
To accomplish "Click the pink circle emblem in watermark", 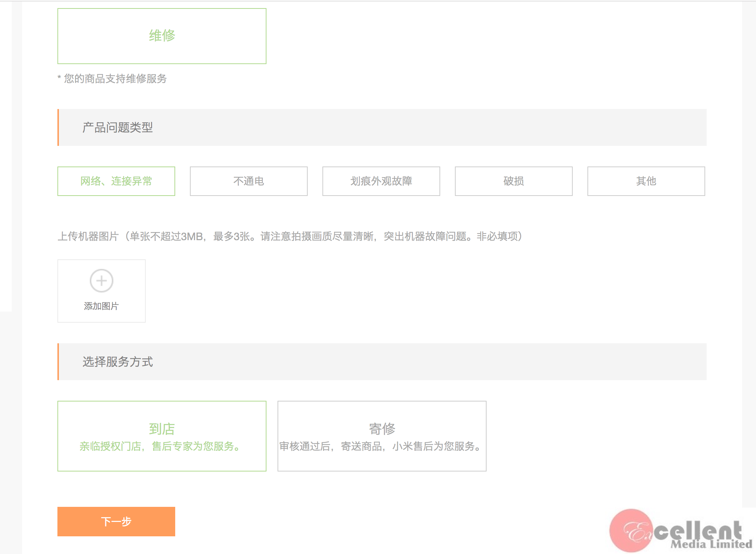I will pyautogui.click(x=630, y=530).
